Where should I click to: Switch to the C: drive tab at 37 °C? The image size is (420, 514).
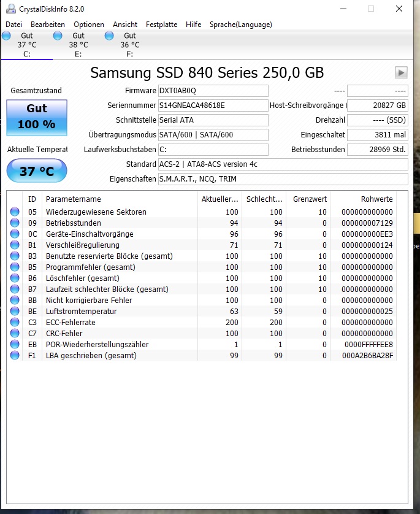click(27, 45)
